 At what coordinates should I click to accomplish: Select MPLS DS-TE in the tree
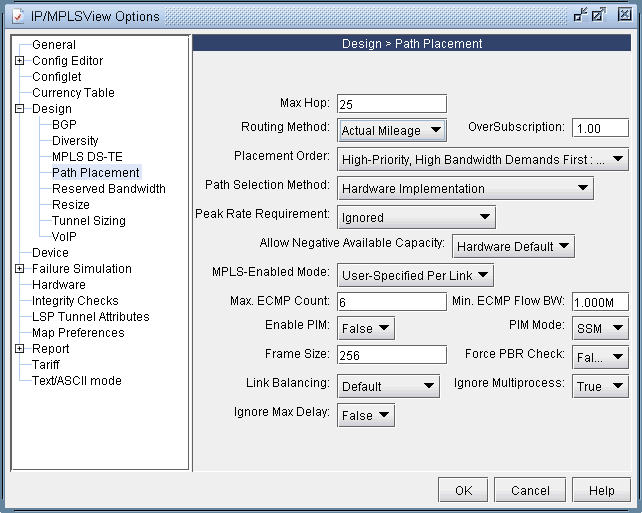click(x=87, y=157)
